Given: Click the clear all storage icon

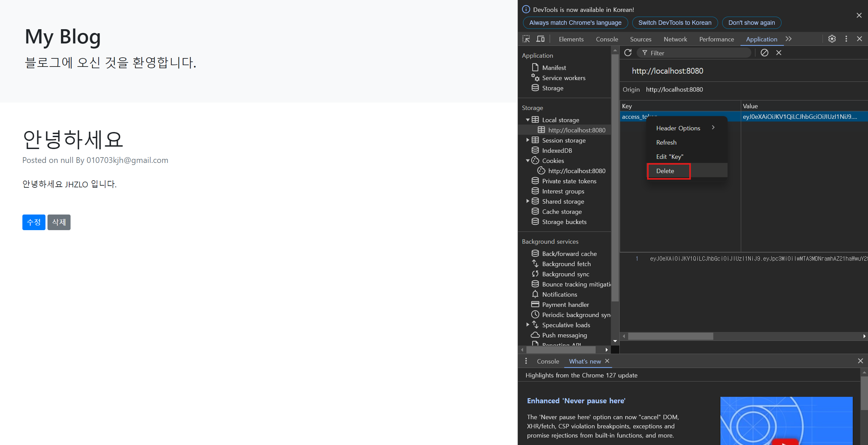Looking at the screenshot, I should 764,53.
